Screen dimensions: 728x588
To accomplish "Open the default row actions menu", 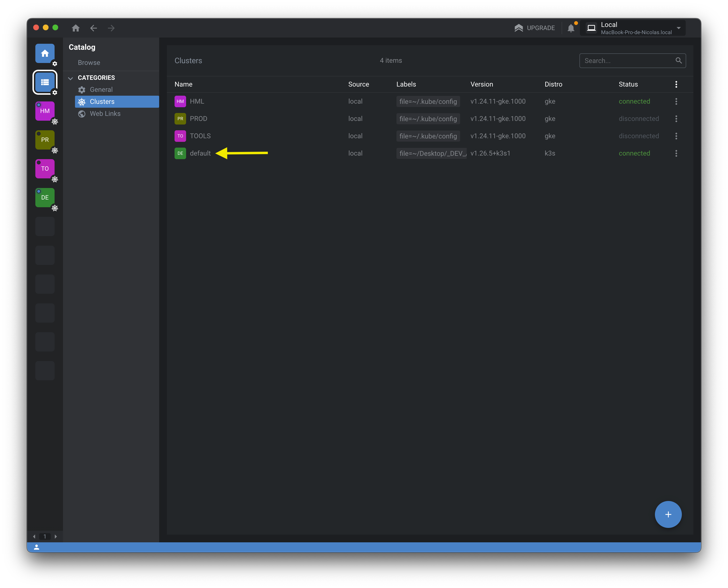I will point(676,153).
